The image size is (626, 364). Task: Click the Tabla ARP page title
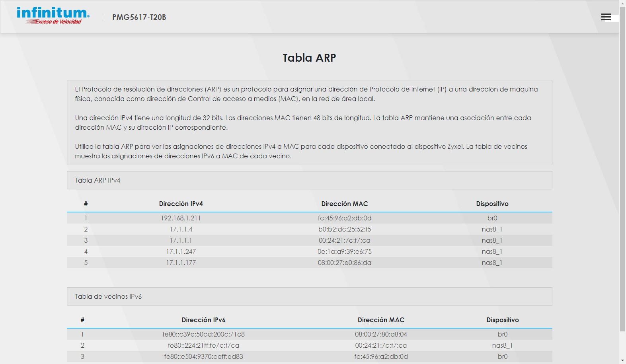(309, 58)
